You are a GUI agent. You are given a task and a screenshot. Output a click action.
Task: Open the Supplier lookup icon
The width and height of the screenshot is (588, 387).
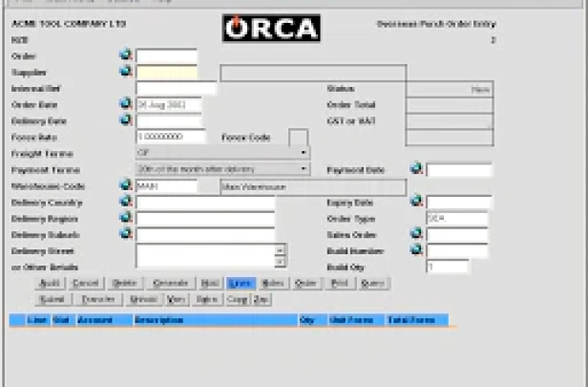126,71
